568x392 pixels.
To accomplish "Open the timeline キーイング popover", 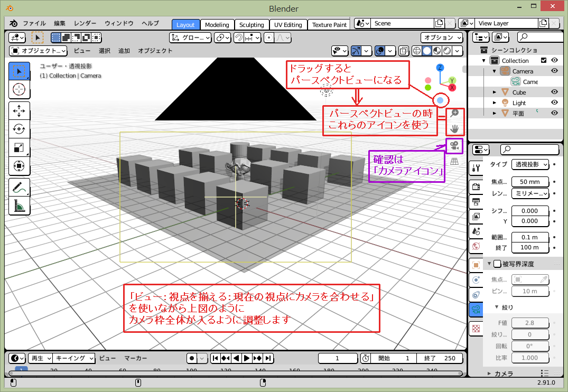I will [75, 358].
